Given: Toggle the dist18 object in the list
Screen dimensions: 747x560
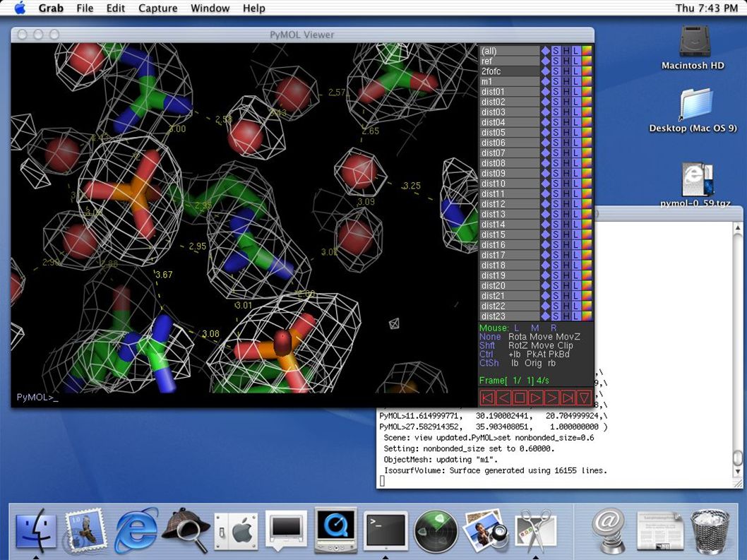Looking at the screenshot, I should [x=509, y=265].
